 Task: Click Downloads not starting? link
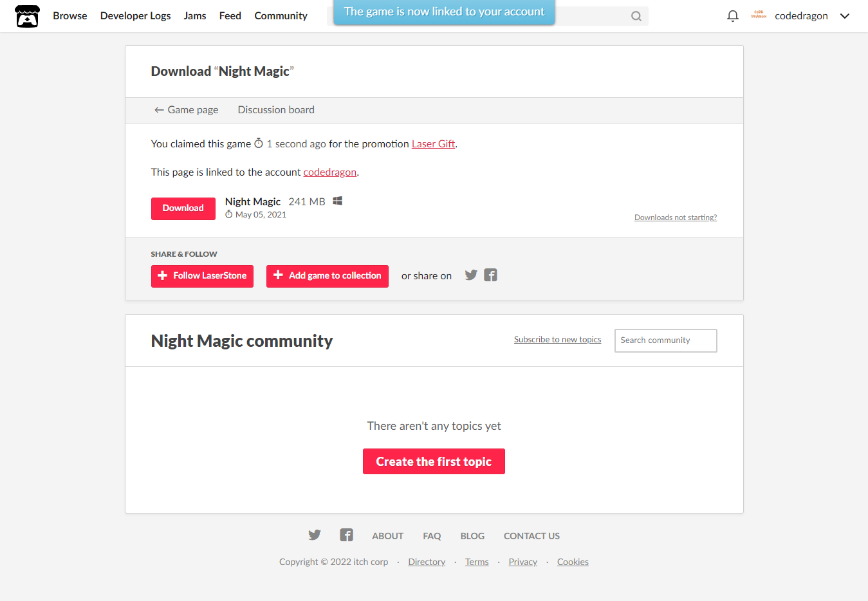point(676,217)
